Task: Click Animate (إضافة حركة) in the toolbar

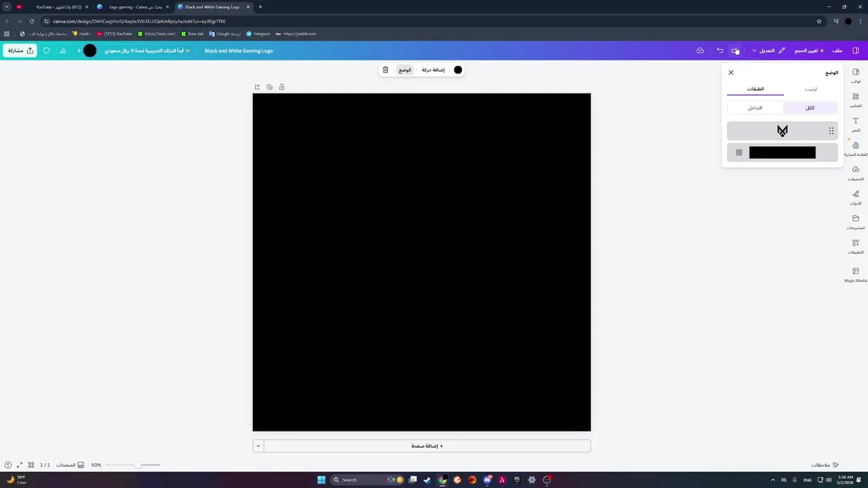Action: (x=433, y=70)
